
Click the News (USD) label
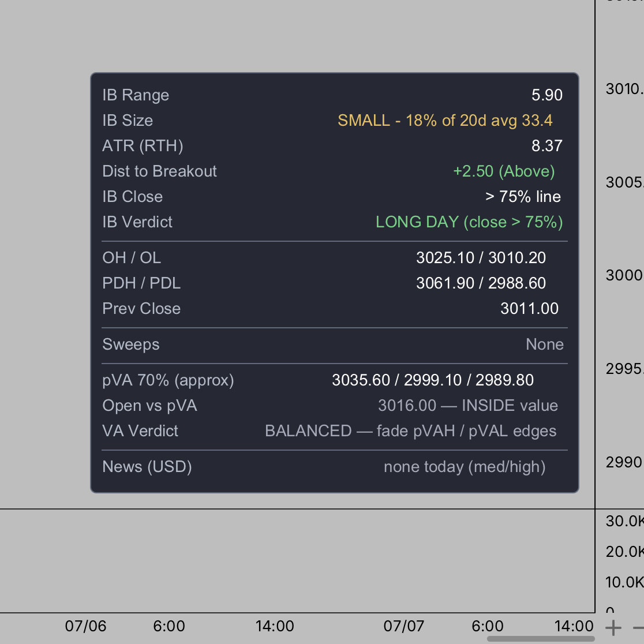(x=147, y=467)
